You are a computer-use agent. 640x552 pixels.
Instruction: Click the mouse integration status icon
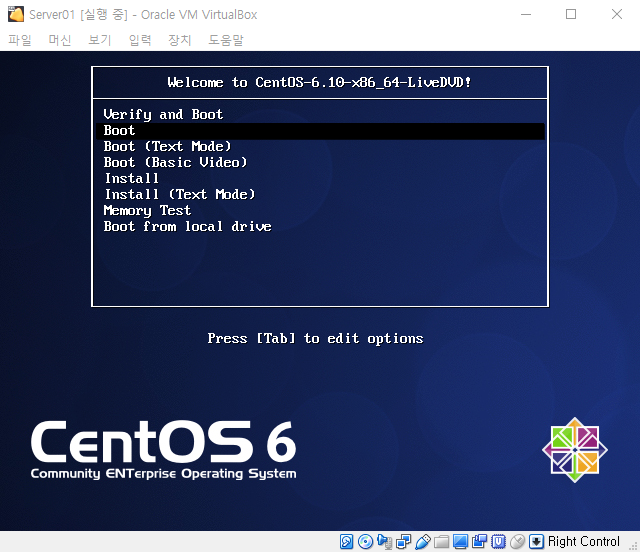point(517,541)
